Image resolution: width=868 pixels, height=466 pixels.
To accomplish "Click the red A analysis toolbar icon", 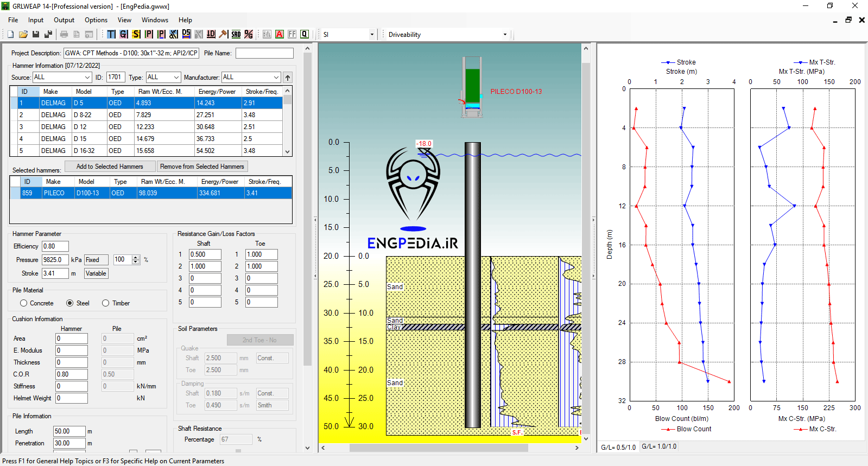I will click(x=280, y=34).
